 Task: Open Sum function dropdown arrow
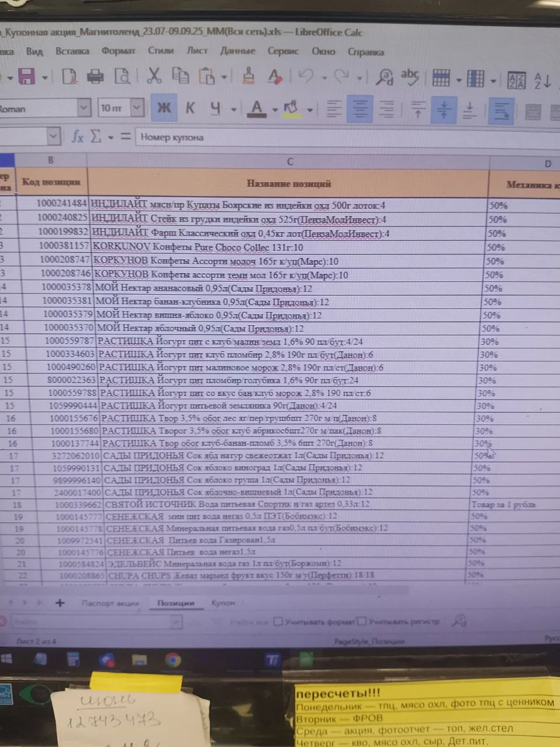coord(110,138)
